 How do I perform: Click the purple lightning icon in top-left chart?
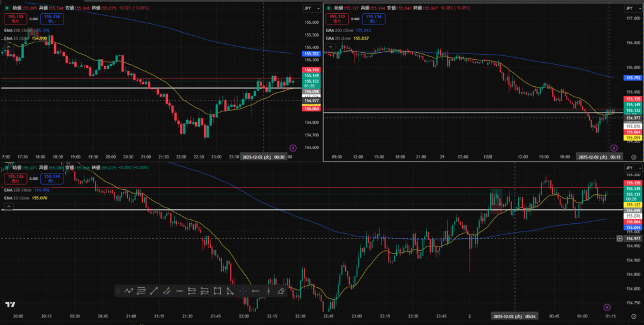[292, 148]
